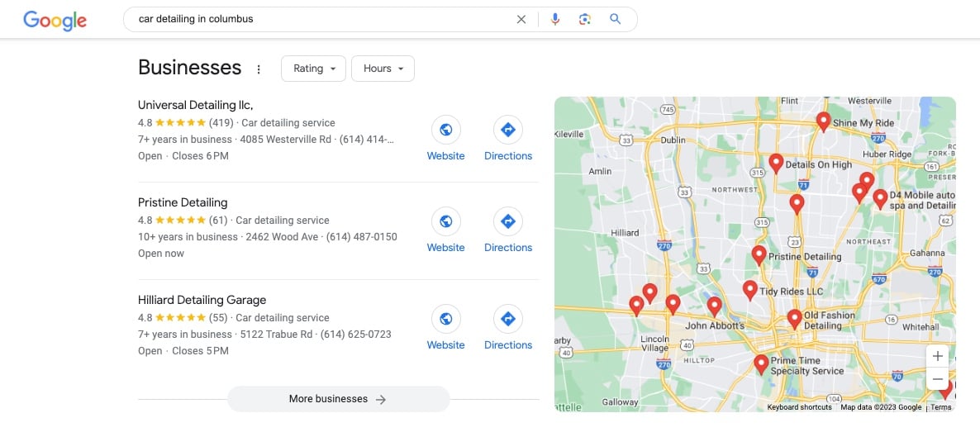Click Website label for Universal Detailing
The width and height of the screenshot is (980, 432).
pyautogui.click(x=445, y=156)
